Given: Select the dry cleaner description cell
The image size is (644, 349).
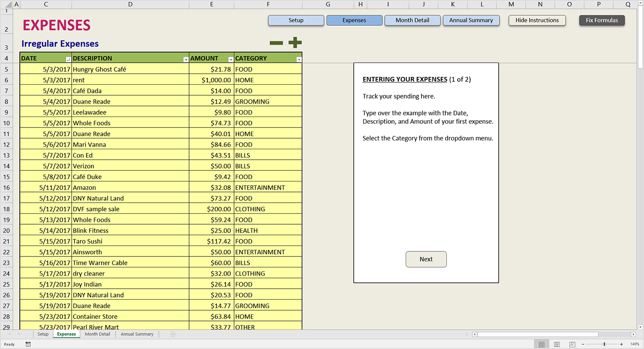Looking at the screenshot, I should (130, 273).
